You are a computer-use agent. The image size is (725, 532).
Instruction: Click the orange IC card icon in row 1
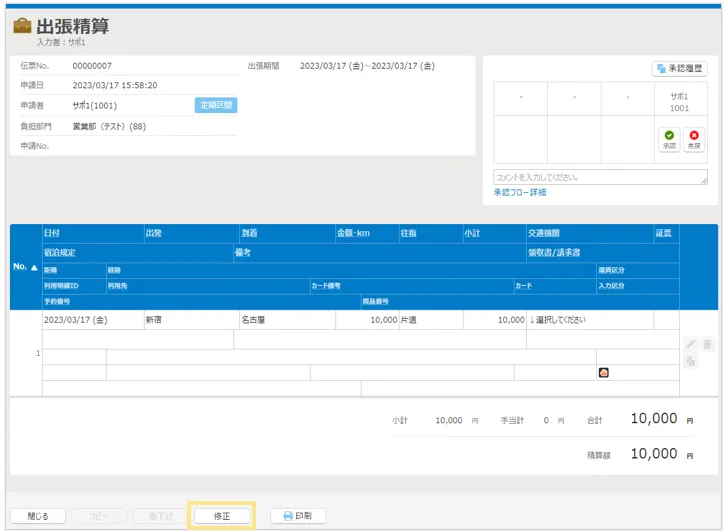(603, 373)
